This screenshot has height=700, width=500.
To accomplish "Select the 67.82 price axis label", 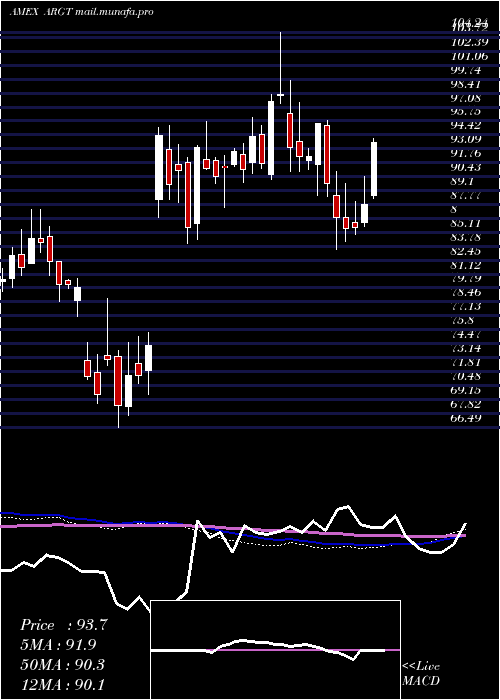I will click(x=466, y=404).
